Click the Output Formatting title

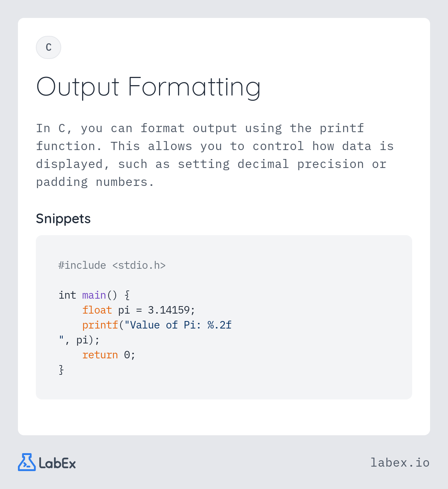[x=148, y=87]
